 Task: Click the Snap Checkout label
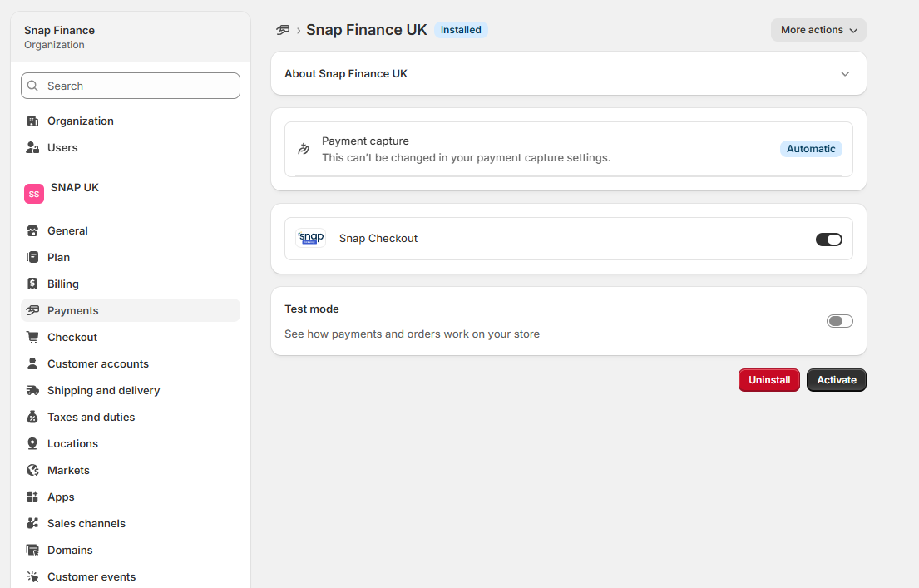378,239
